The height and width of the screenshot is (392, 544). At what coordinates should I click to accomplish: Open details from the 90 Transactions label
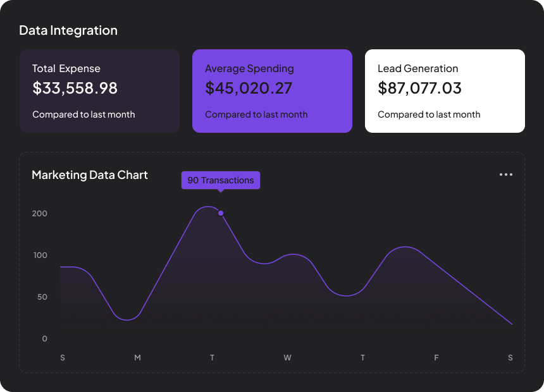(x=220, y=180)
